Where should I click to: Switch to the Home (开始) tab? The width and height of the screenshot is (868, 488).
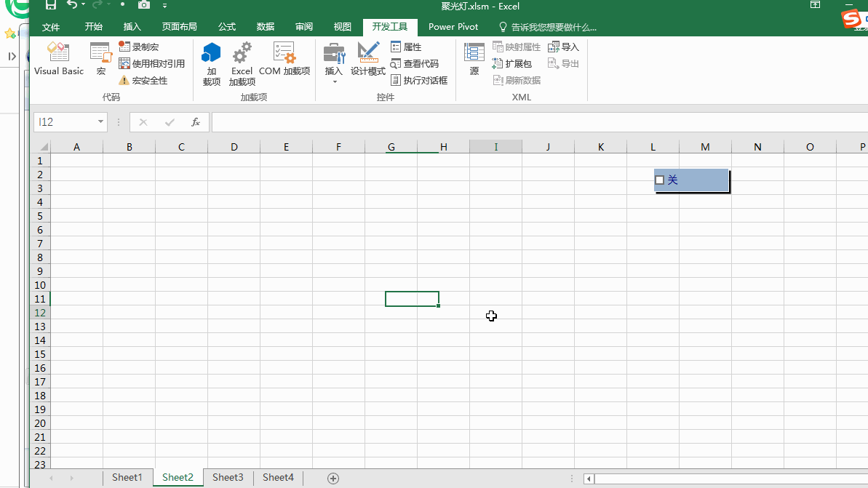(94, 27)
